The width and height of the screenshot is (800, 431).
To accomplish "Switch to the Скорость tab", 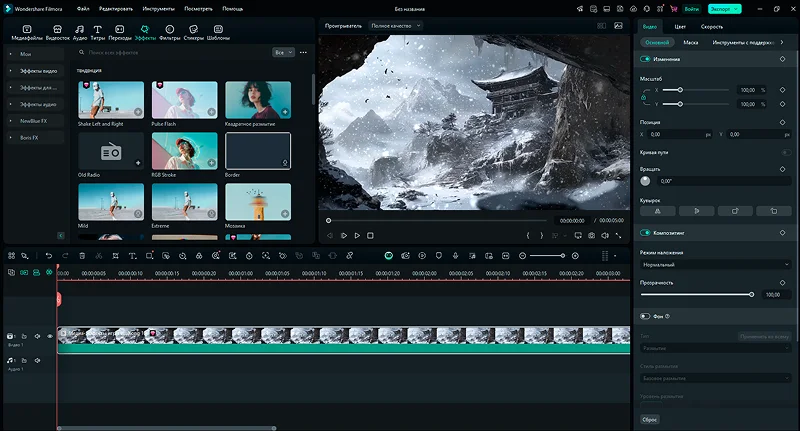I will click(x=712, y=27).
